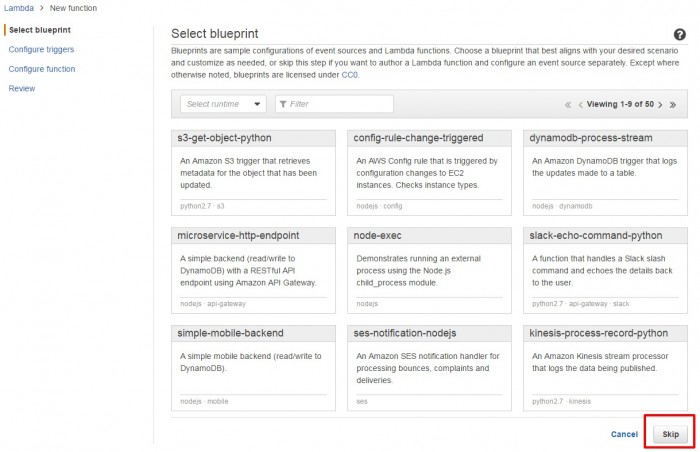This screenshot has height=452, width=700.
Task: Click New function breadcrumb
Action: pyautogui.click(x=73, y=8)
